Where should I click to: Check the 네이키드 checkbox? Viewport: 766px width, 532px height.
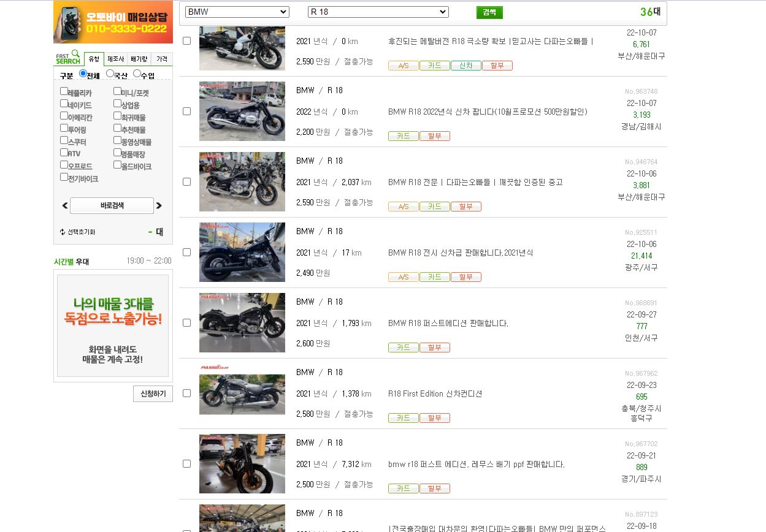(64, 104)
